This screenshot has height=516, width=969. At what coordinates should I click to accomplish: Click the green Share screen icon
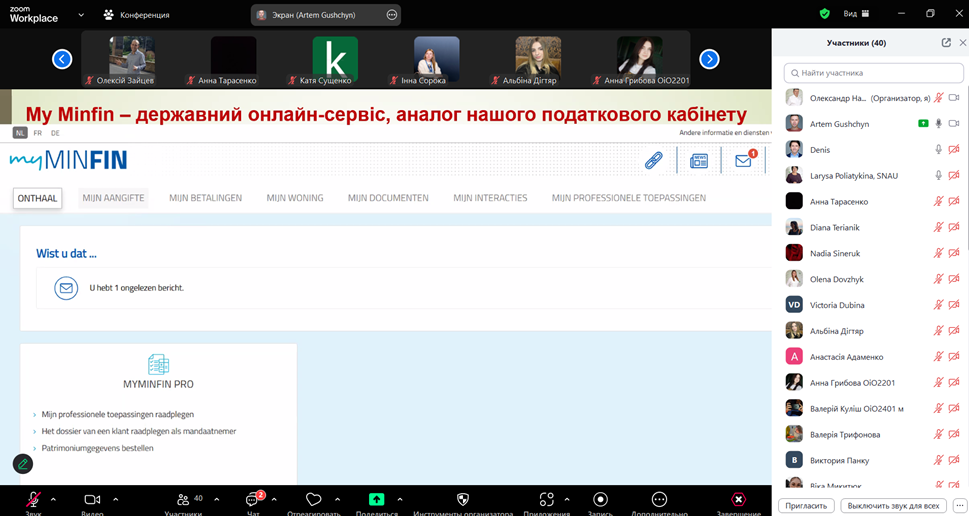(x=376, y=499)
